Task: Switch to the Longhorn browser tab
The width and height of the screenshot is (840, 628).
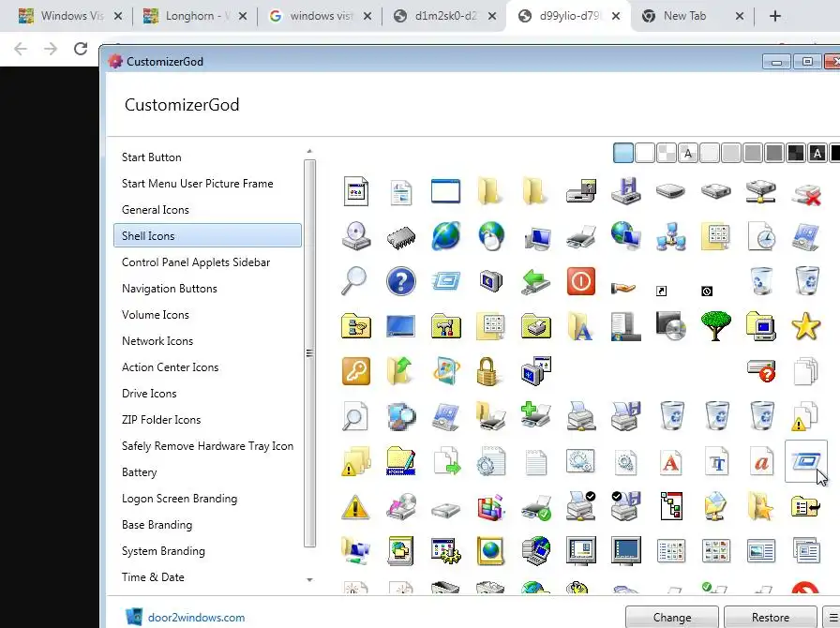Action: click(195, 16)
